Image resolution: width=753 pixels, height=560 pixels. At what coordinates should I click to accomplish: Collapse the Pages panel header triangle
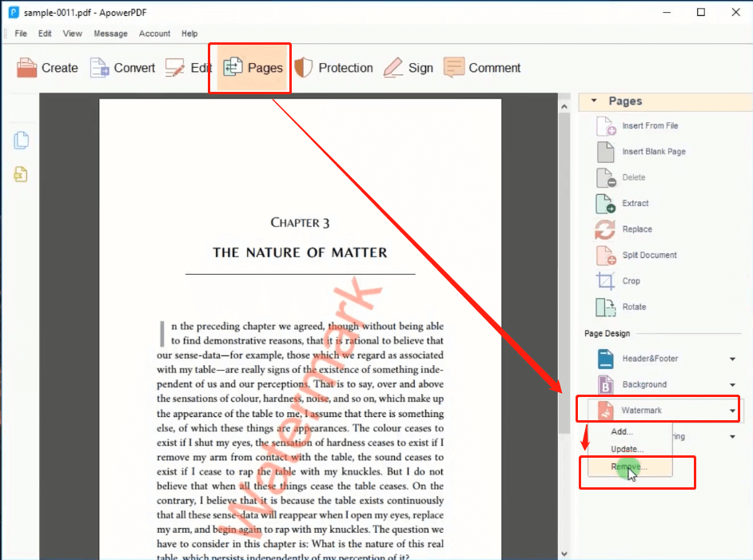tap(594, 101)
